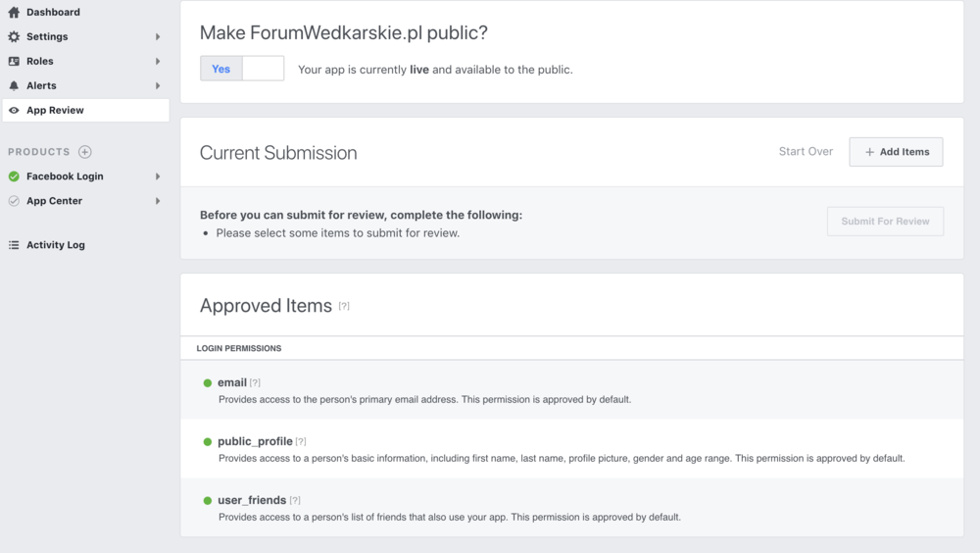Expand the Settings submenu arrow
The image size is (980, 553).
(x=158, y=37)
